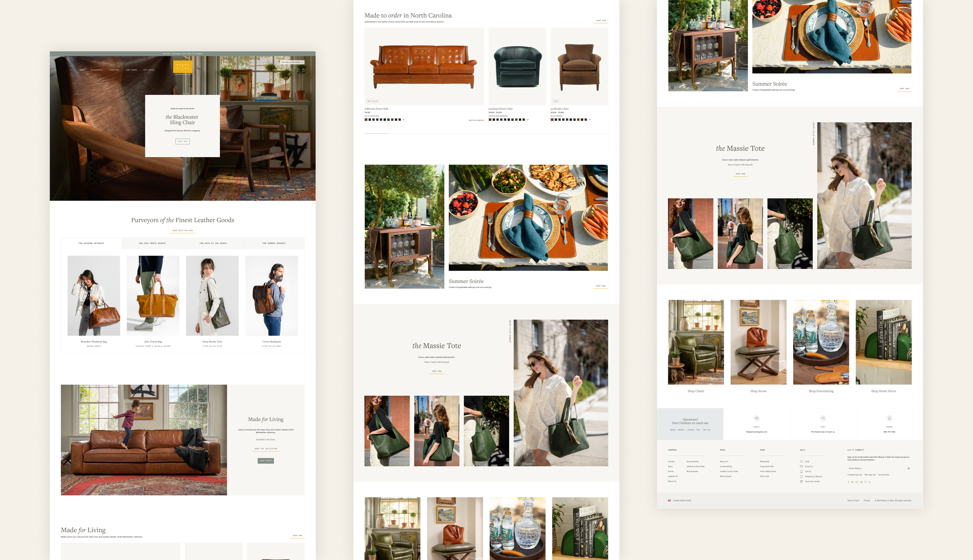
Task: Click the round Chat bubble icon
Action: tap(823, 418)
